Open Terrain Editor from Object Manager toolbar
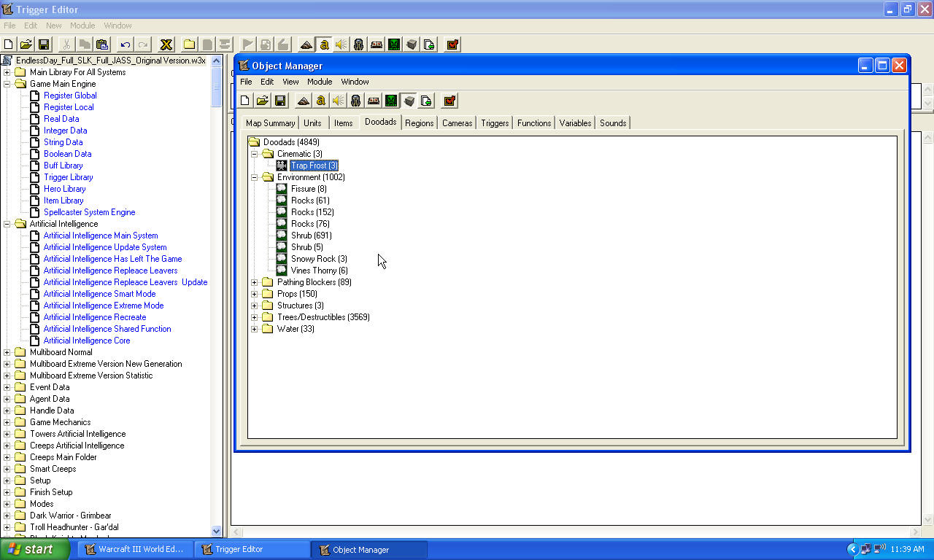This screenshot has width=934, height=560. [x=304, y=101]
